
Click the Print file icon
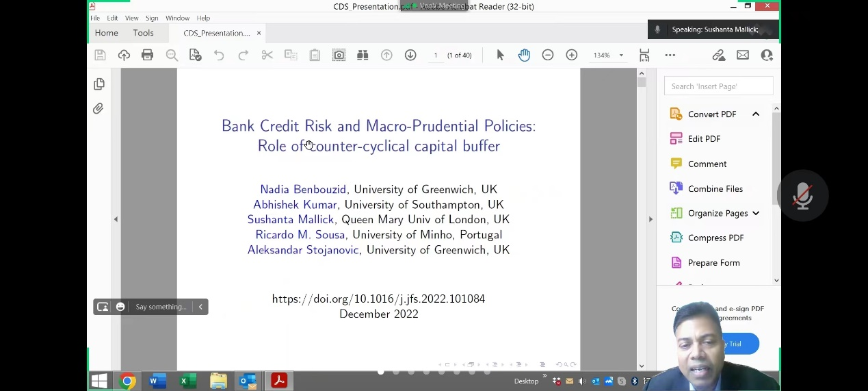[147, 55]
